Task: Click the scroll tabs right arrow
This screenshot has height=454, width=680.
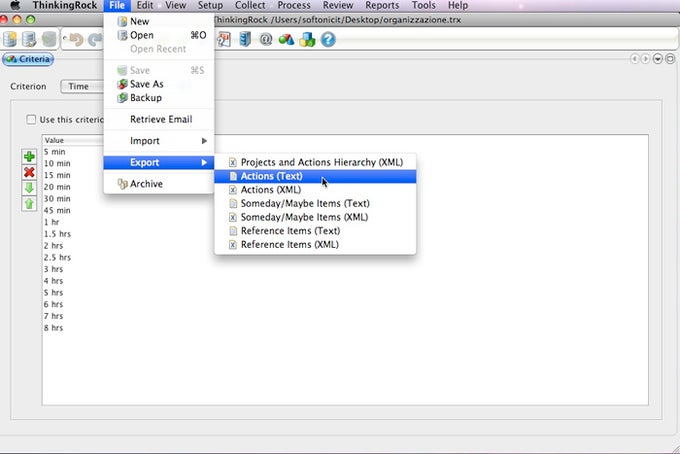Action: point(646,59)
